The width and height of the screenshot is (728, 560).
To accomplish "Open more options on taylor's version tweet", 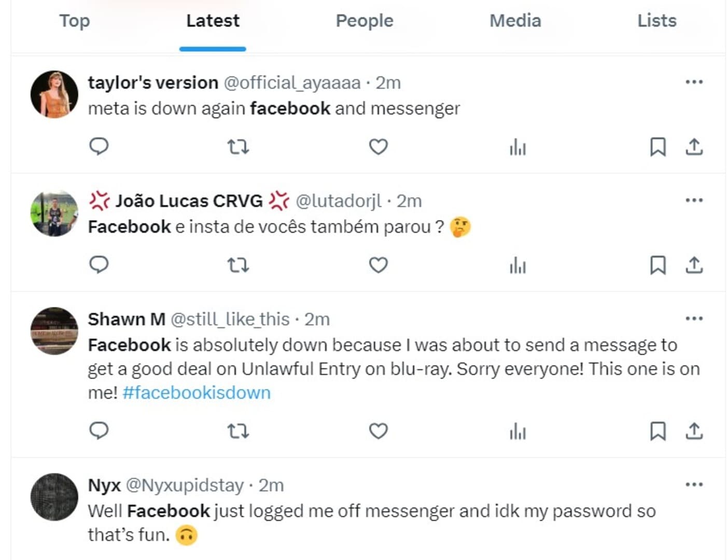I will tap(693, 81).
